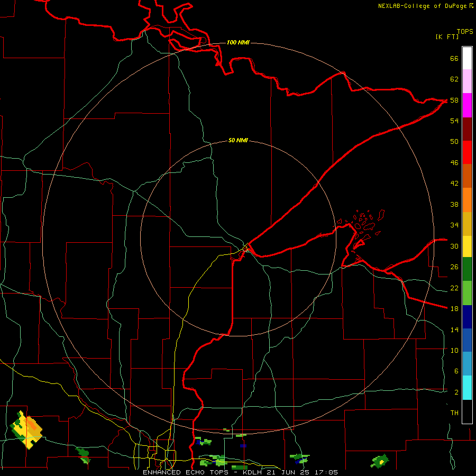Select the light pink legend swatch
476x476 pixels.
pos(467,81)
